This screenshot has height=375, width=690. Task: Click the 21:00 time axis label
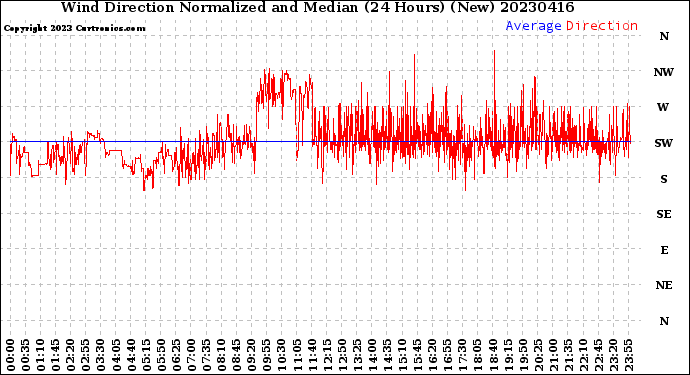[554, 356]
